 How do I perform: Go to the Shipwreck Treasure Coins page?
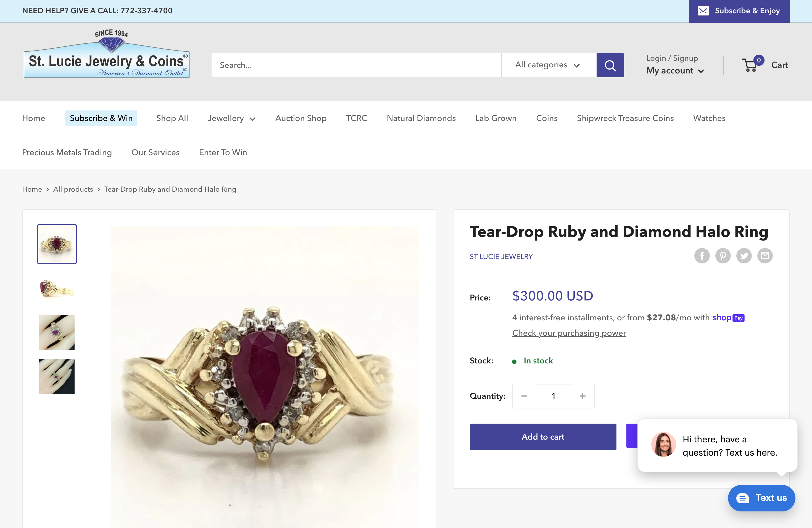(625, 118)
